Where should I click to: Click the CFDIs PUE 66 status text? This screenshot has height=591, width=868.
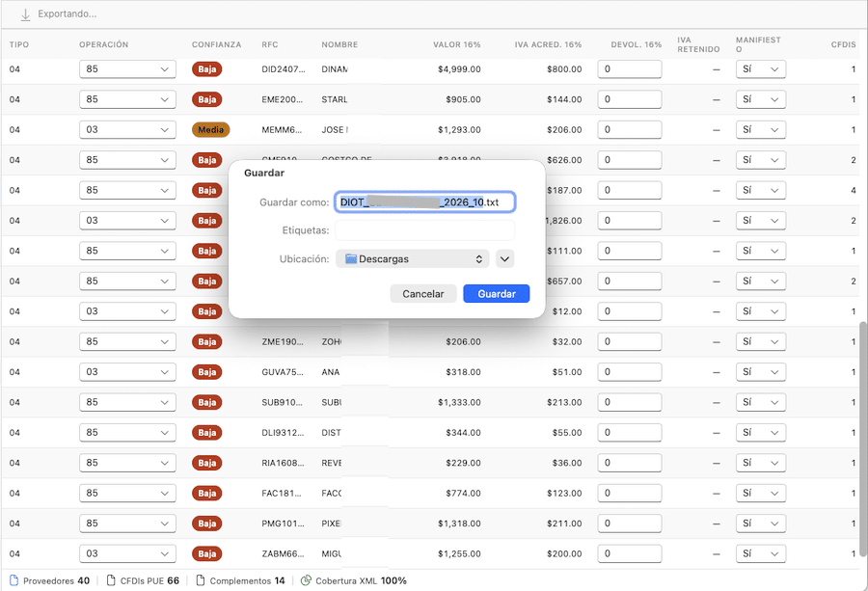point(149,580)
